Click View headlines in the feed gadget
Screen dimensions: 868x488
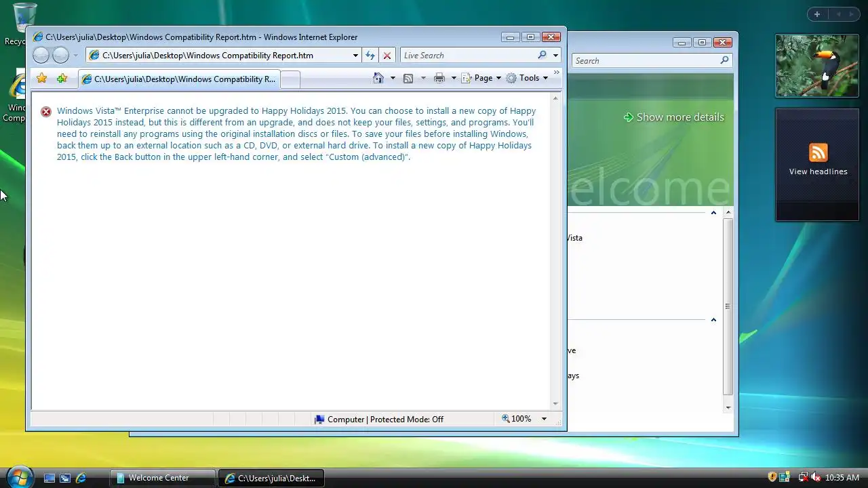point(818,171)
